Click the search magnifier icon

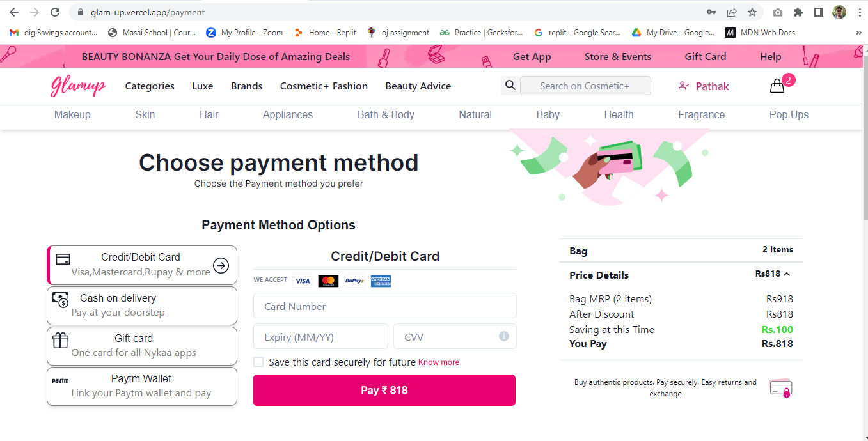tap(510, 85)
